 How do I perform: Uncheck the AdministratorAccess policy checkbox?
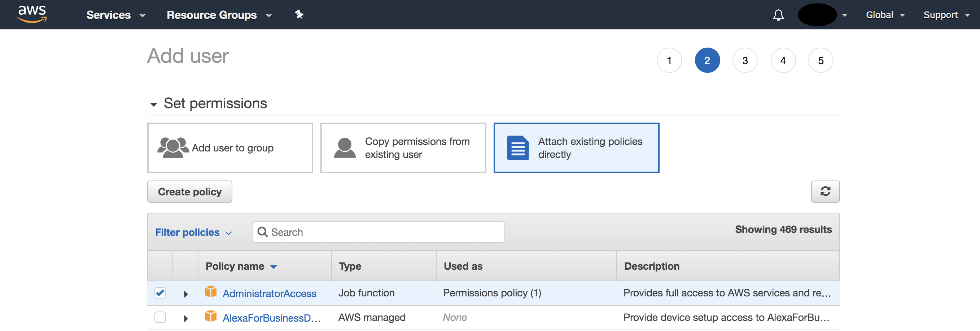click(x=160, y=293)
